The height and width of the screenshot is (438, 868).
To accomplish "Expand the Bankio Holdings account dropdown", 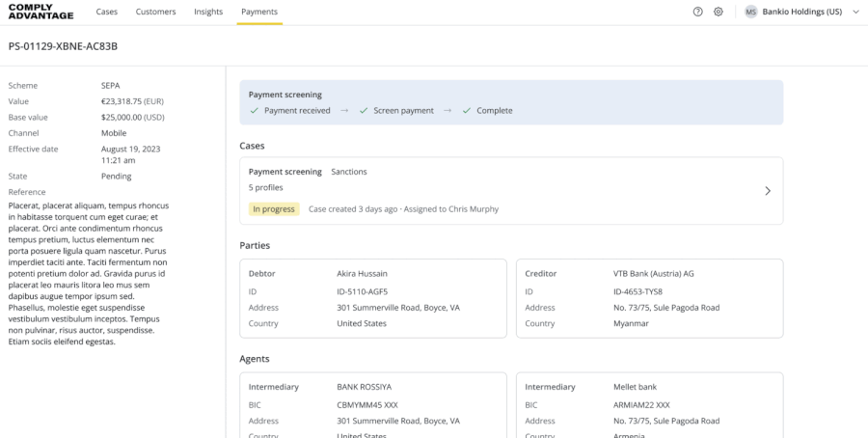I will tap(855, 12).
